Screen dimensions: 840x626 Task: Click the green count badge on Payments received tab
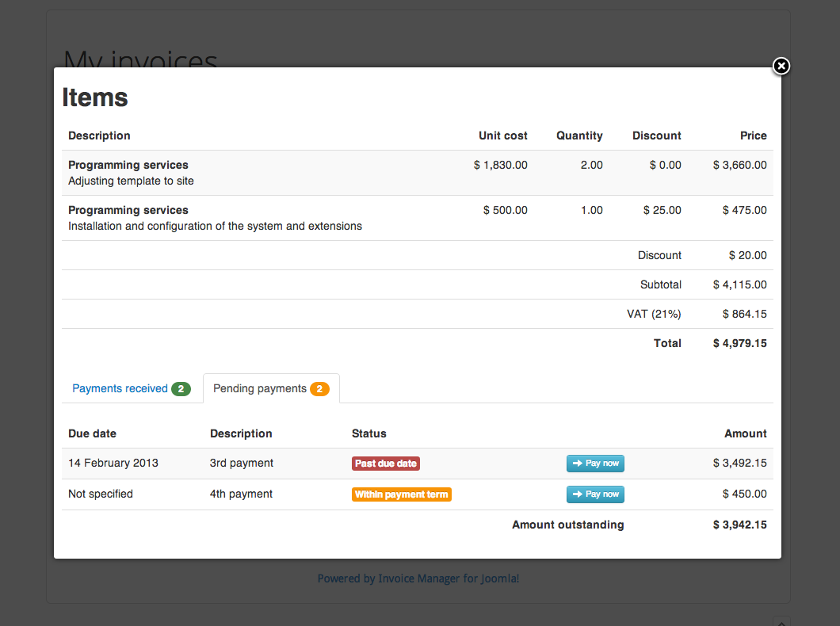coord(181,388)
